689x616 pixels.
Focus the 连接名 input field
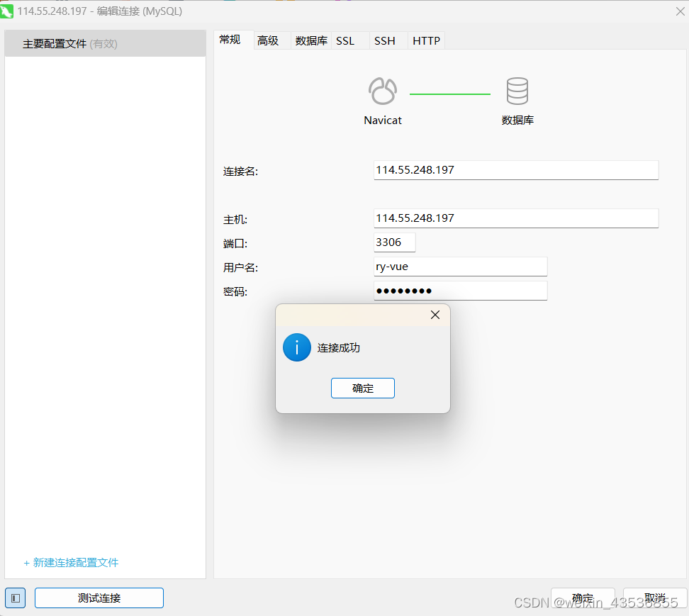click(516, 170)
